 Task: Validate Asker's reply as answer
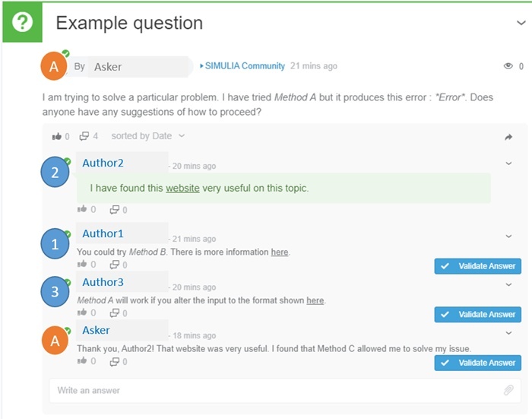point(478,363)
